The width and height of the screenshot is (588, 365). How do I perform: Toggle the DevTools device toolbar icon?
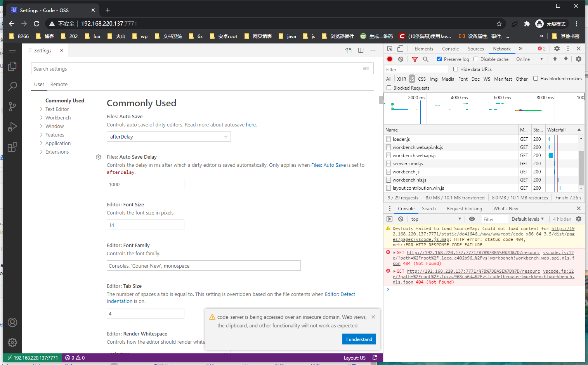pyautogui.click(x=400, y=48)
